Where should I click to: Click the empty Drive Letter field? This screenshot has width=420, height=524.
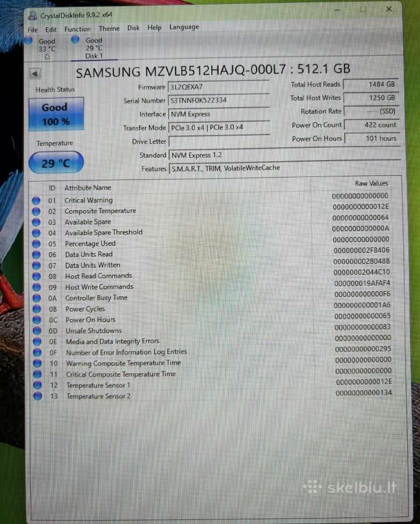[x=219, y=141]
